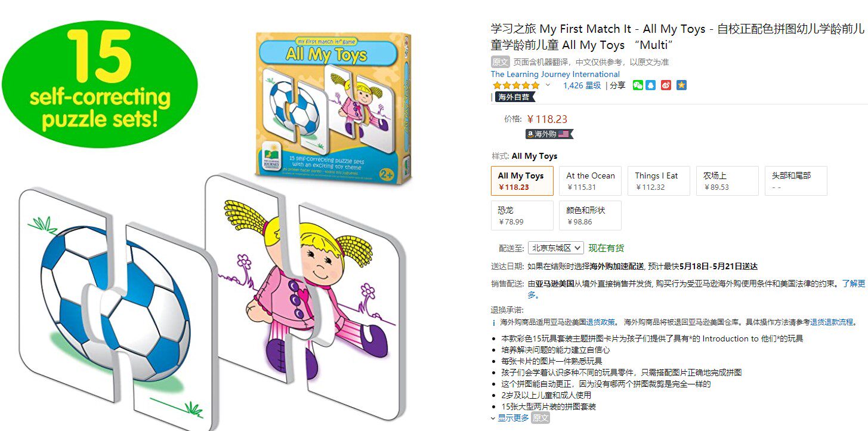Open the 北京东城区 delivery region dropdown
868x431 pixels.
(555, 248)
